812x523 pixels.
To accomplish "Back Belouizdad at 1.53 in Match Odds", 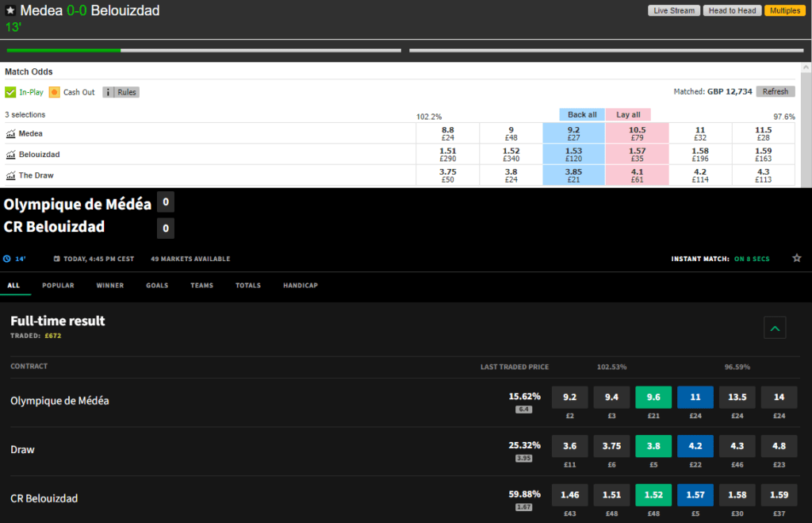I will click(574, 155).
